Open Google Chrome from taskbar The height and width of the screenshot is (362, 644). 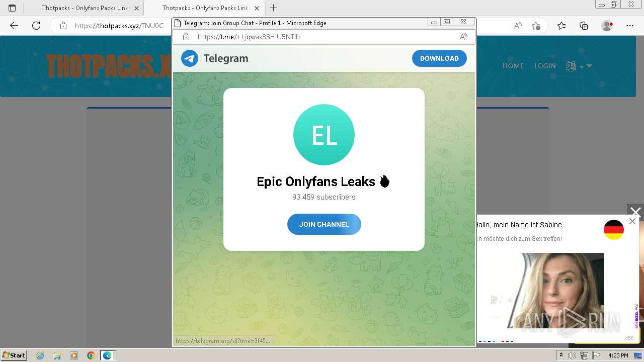(x=91, y=355)
